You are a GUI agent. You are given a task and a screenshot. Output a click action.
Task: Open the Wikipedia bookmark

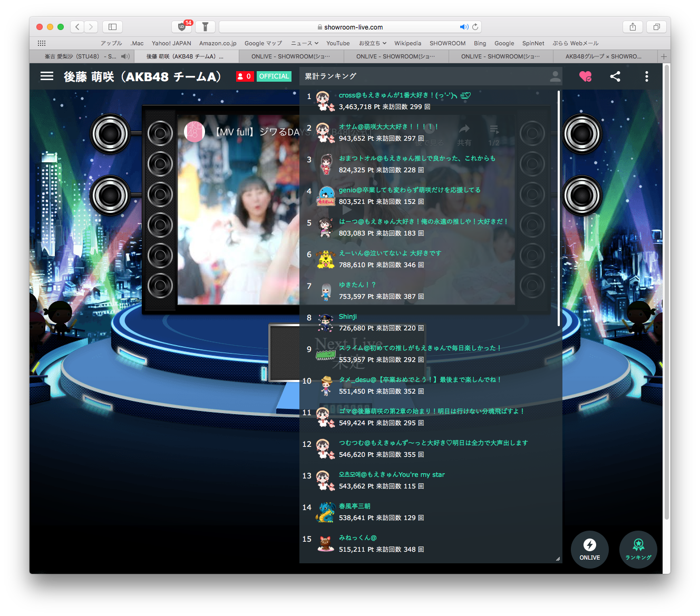408,43
